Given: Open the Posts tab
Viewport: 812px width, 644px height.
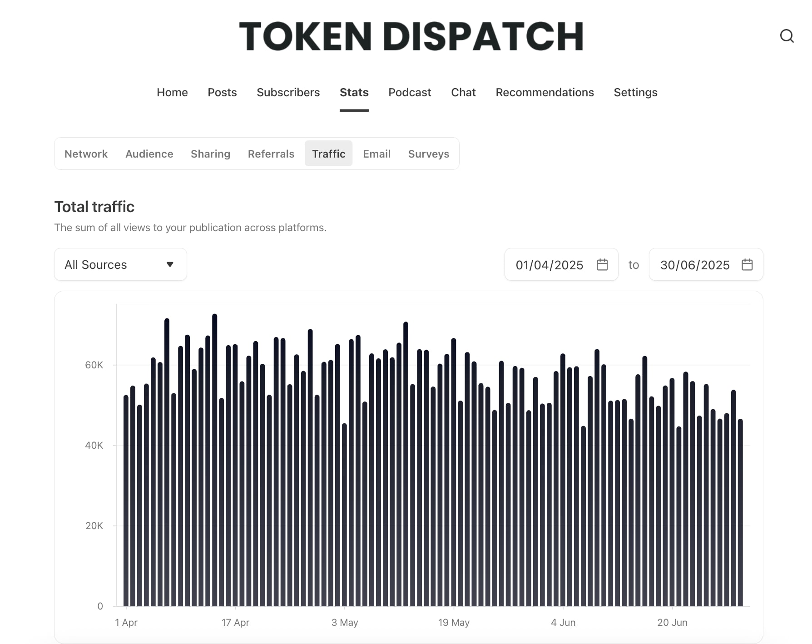Looking at the screenshot, I should [222, 92].
